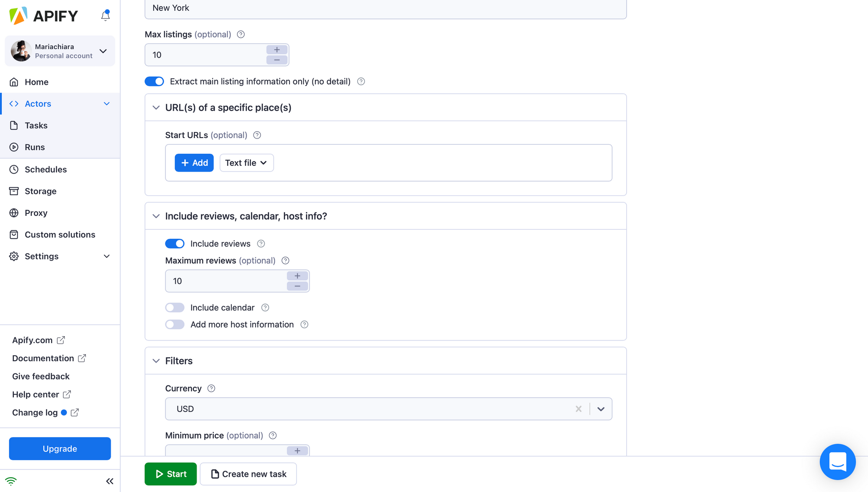Open the account switcher chevron
The image size is (868, 492).
pyautogui.click(x=103, y=51)
